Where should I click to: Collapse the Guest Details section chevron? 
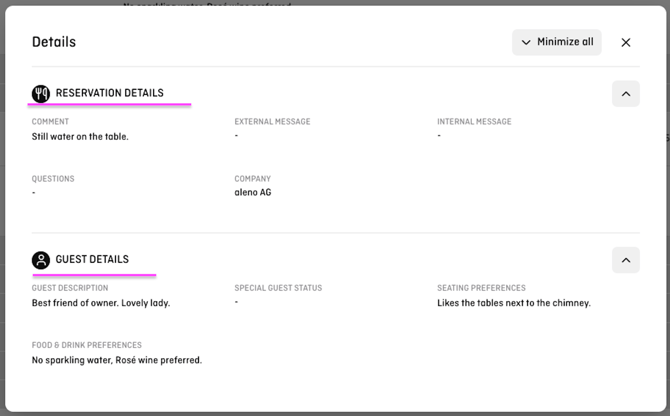coord(626,260)
